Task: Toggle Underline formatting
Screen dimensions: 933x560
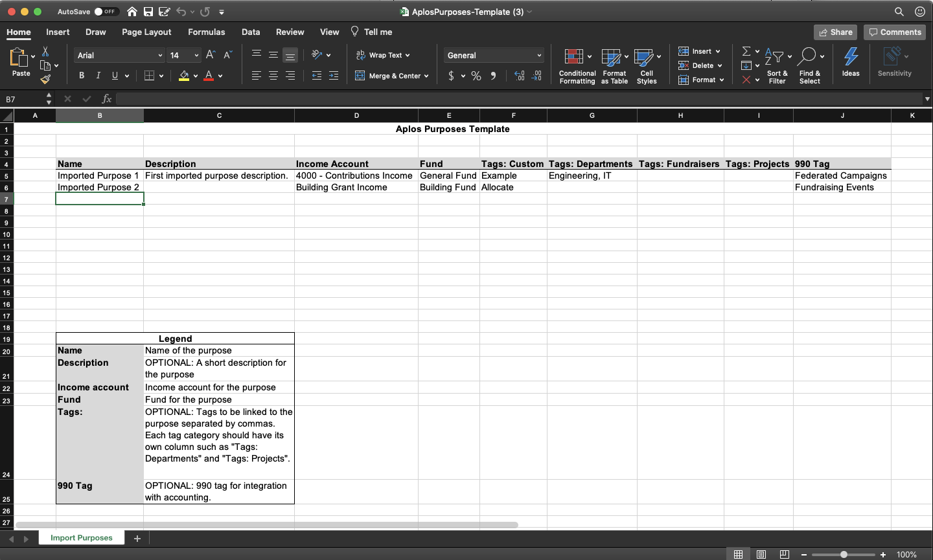Action: click(115, 76)
